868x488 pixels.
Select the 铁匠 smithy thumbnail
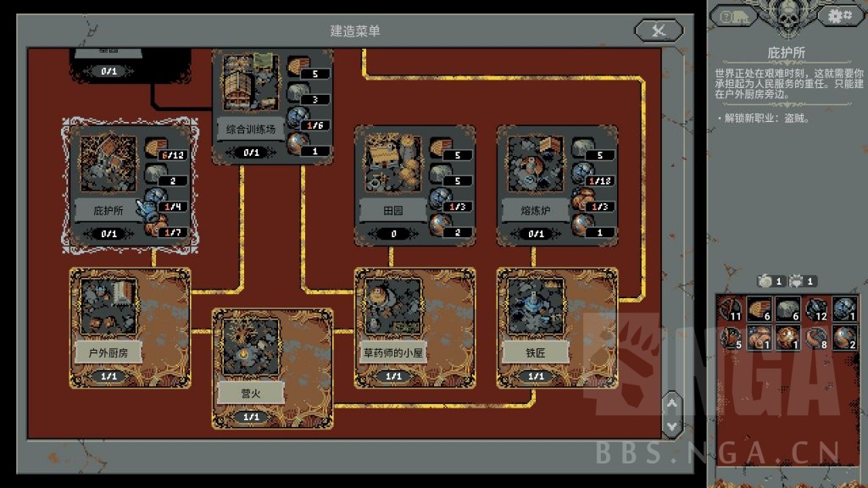(536, 307)
